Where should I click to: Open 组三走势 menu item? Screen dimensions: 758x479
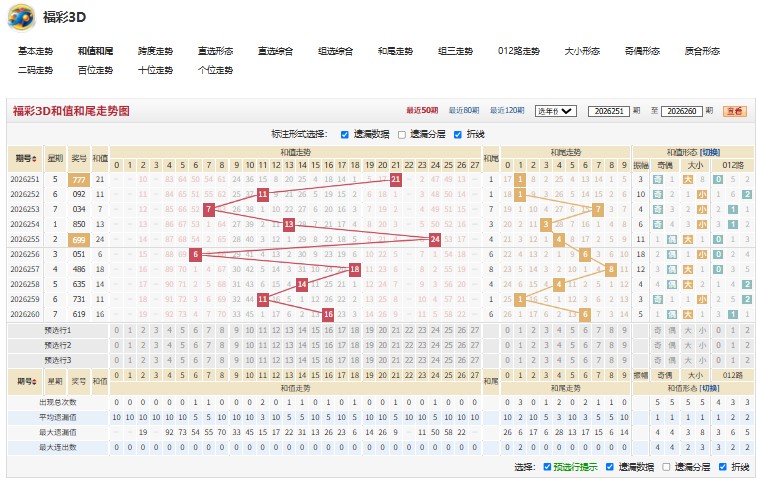[x=455, y=51]
